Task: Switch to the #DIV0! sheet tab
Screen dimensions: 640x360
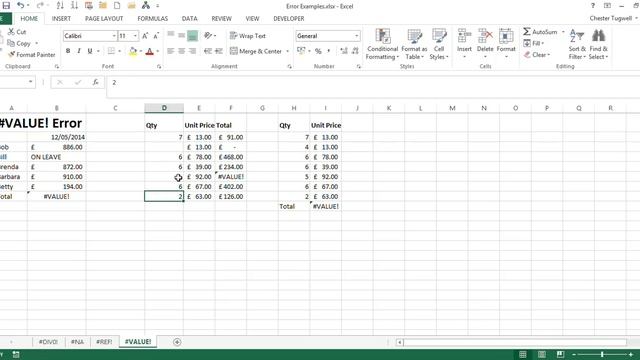Action: [x=48, y=342]
